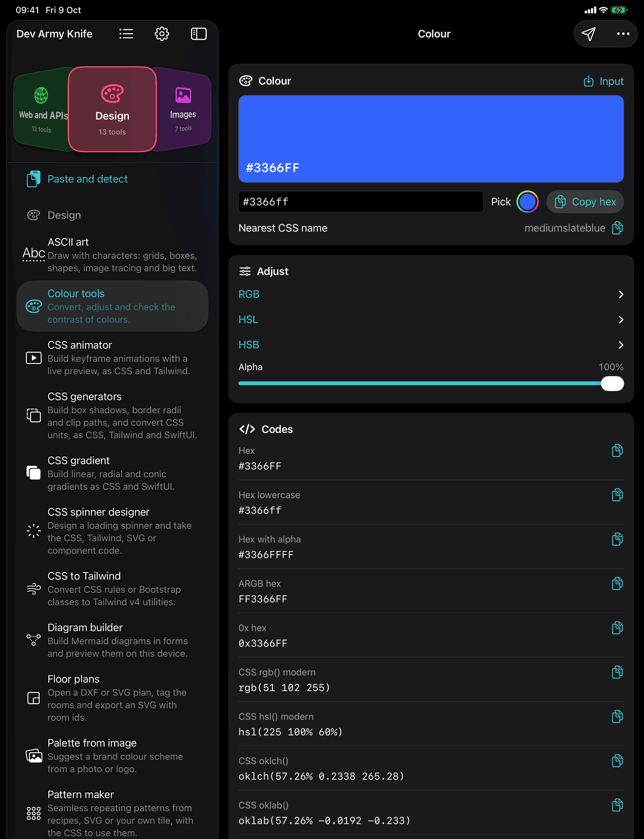Click the CSS spinner designer icon

point(34,531)
